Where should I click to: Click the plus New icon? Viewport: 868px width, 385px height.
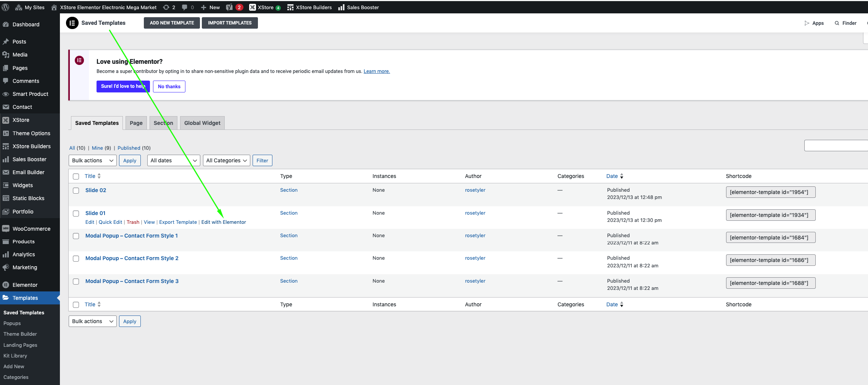click(203, 7)
